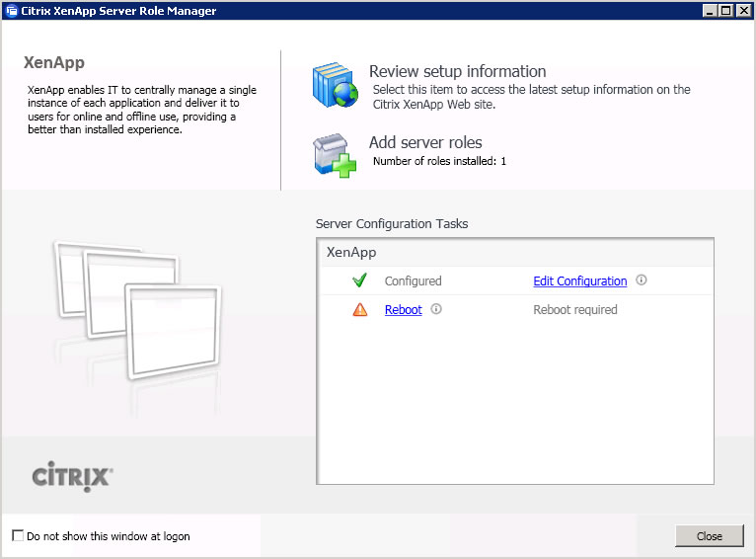Screen dimensions: 756x559
Task: Click the Add server roles box icon
Action: coord(336,155)
